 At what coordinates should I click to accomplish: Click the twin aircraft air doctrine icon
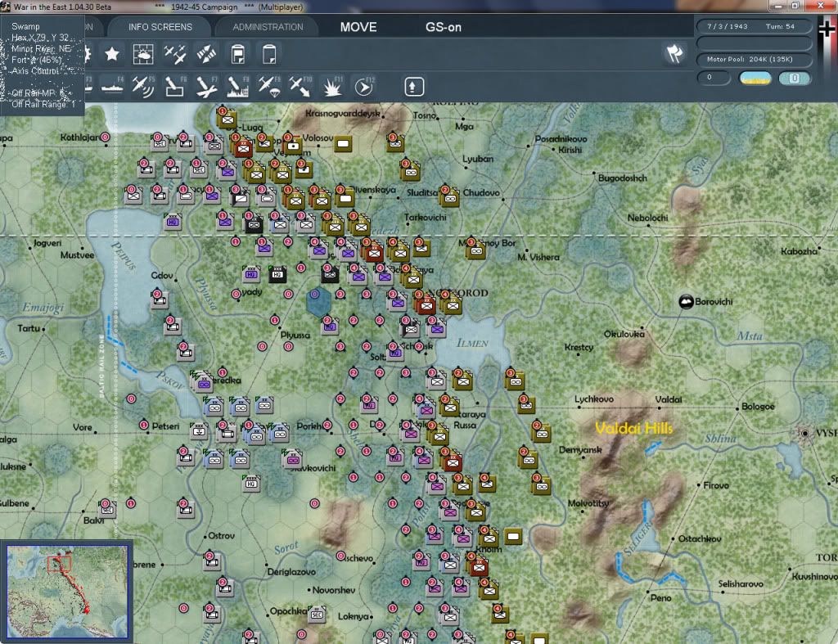[175, 54]
